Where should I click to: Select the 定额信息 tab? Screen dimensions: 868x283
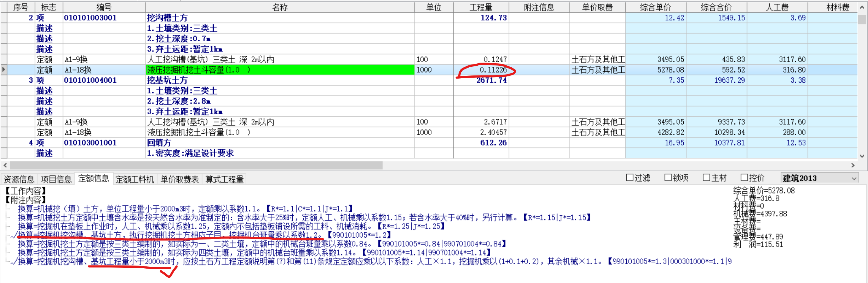pyautogui.click(x=93, y=178)
